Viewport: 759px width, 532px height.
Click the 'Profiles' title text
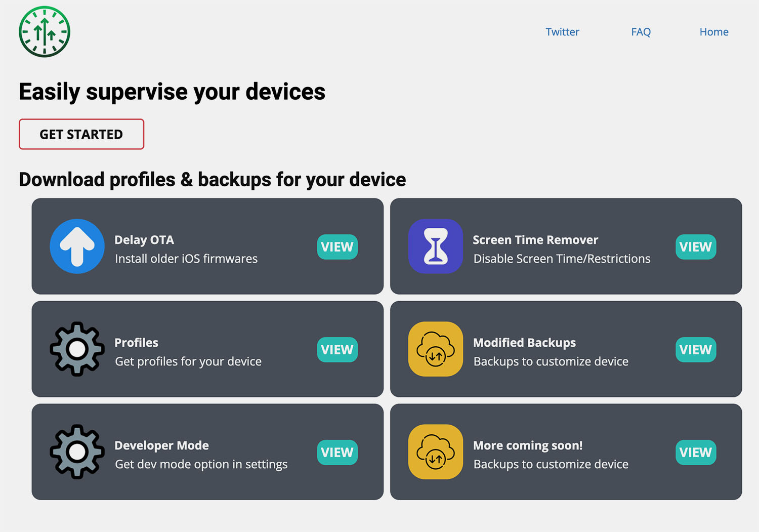(x=137, y=343)
